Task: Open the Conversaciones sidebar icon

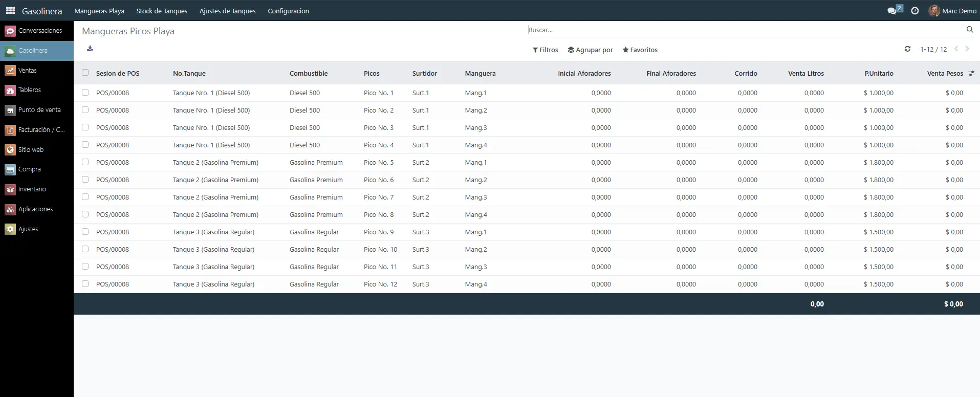Action: pos(10,31)
